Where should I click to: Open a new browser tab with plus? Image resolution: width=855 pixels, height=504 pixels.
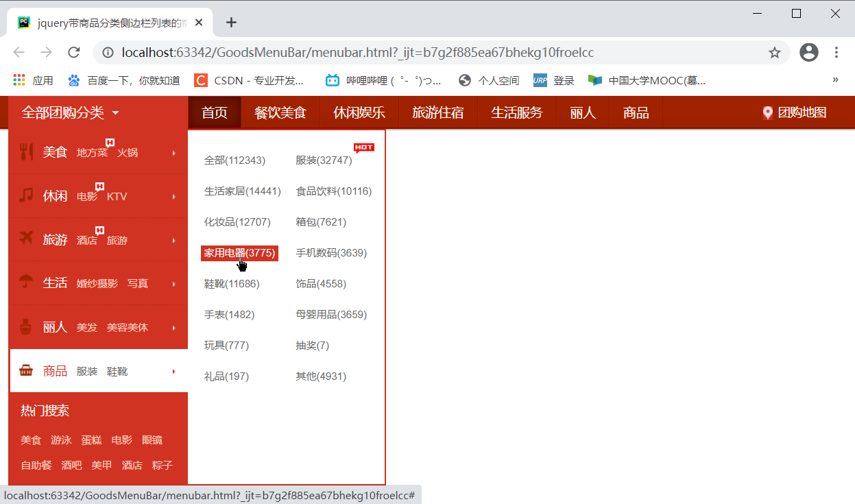click(x=232, y=22)
